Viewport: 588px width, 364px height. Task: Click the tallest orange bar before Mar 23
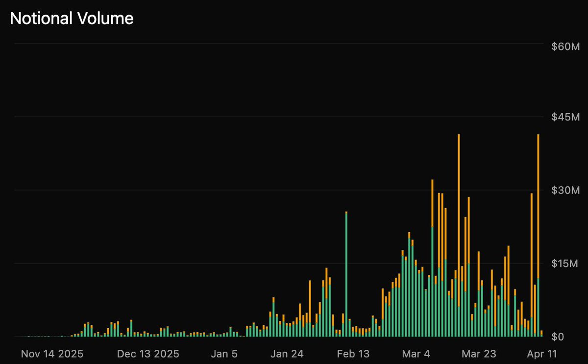[x=459, y=220]
